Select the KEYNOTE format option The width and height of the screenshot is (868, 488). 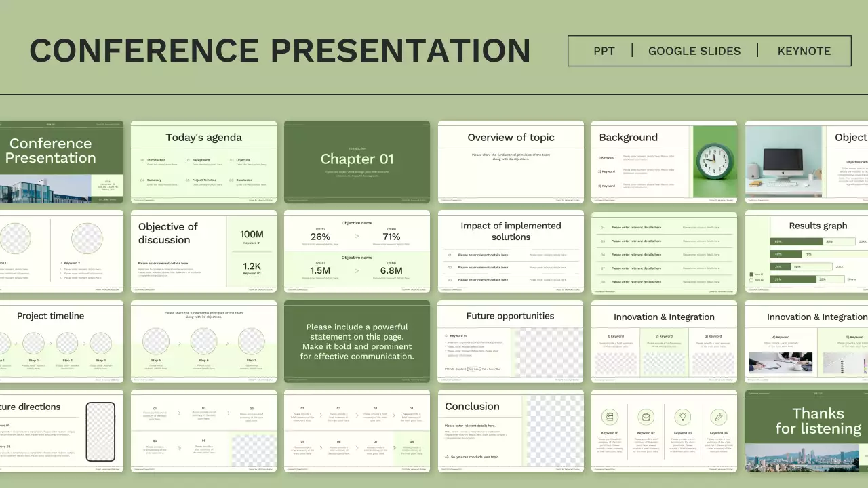(804, 51)
